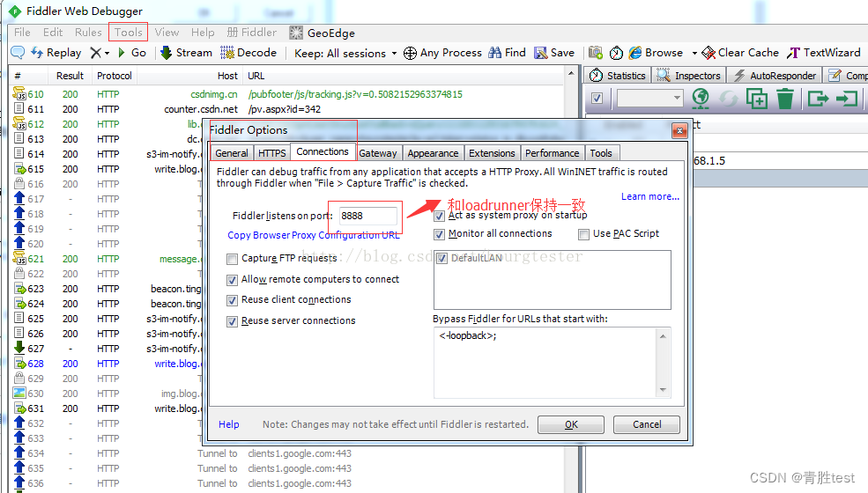Enable Use PAC Script checkbox

(x=583, y=234)
